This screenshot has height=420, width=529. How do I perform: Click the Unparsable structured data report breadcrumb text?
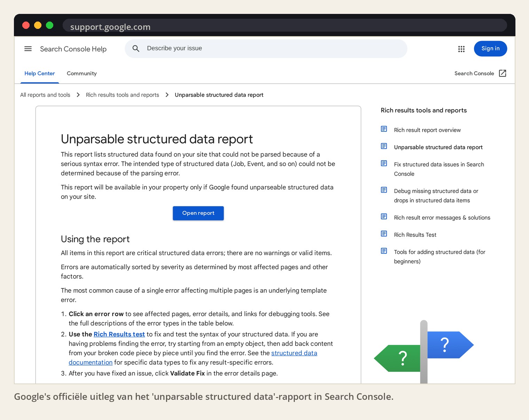tap(219, 95)
